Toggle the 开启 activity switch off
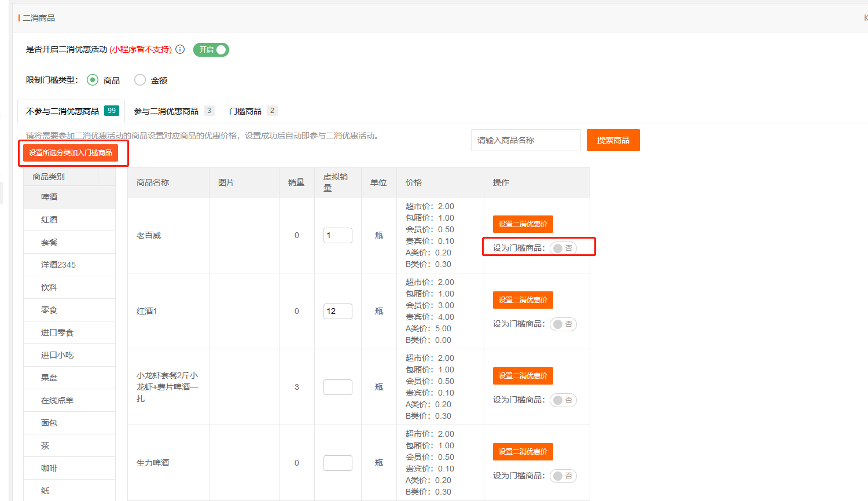The width and height of the screenshot is (868, 501). tap(211, 50)
